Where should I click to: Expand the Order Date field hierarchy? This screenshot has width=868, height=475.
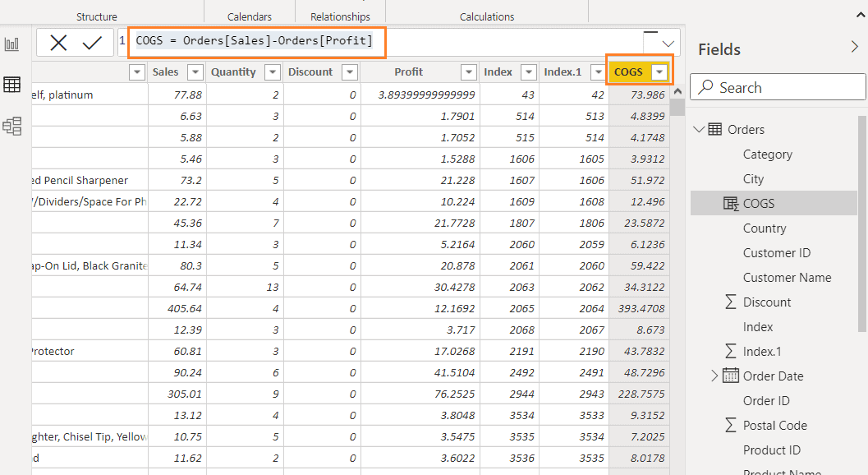pyautogui.click(x=713, y=376)
